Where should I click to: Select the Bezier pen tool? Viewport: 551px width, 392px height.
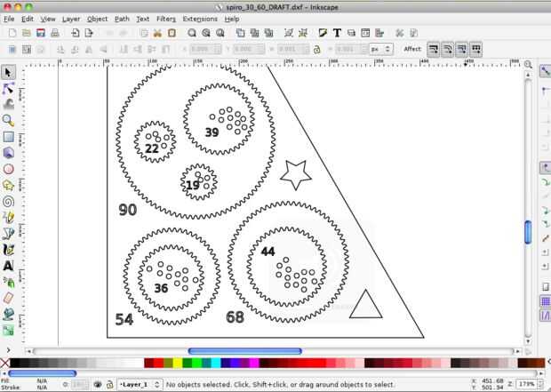point(8,233)
